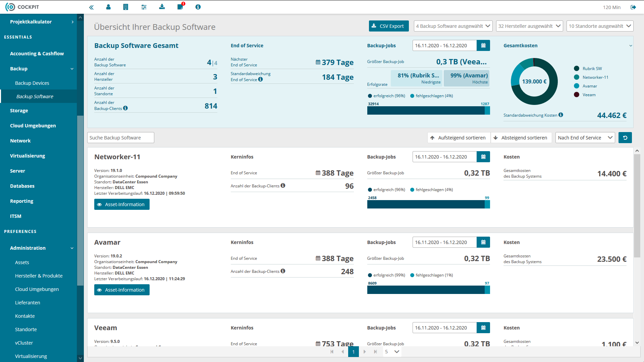Viewport: 644px width, 362px height.
Task: Open 32 Hersteller ausgewählt dropdown
Action: click(x=529, y=26)
